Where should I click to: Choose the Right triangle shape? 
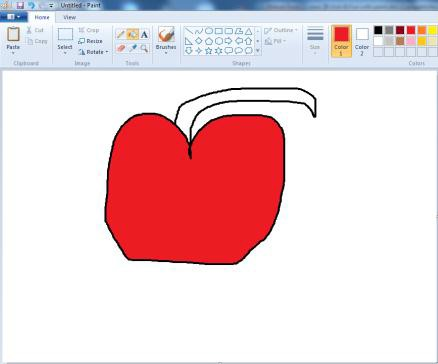tap(189, 41)
